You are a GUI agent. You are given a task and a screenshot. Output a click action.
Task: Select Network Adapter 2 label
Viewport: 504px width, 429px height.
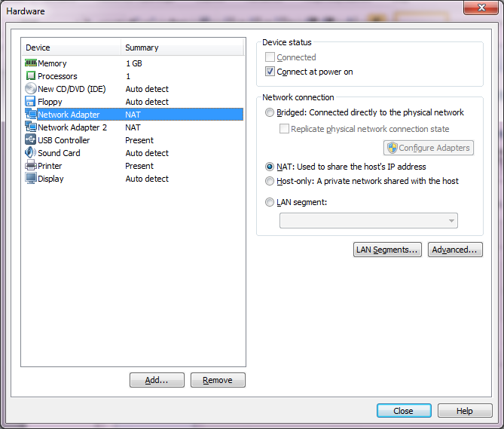[72, 127]
